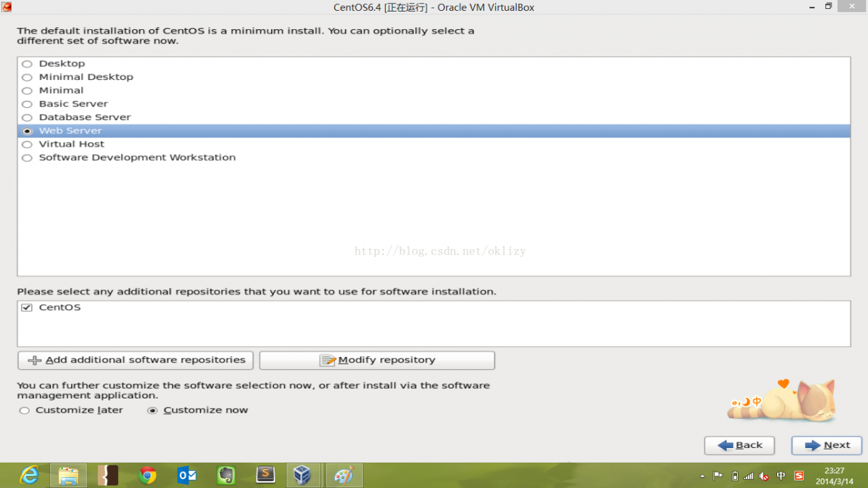Screen dimensions: 868x488
Task: Click the sleeping cat input widget
Action: point(783,400)
